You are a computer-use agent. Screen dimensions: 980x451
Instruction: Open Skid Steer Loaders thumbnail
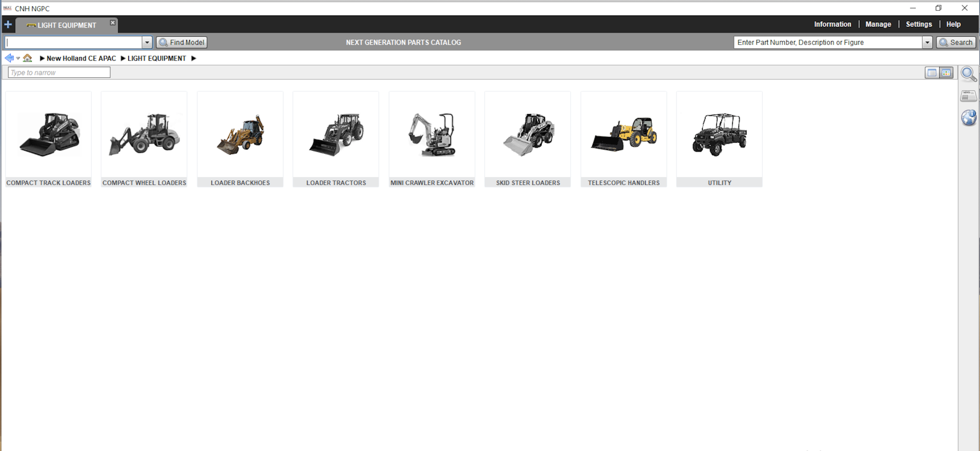[528, 134]
